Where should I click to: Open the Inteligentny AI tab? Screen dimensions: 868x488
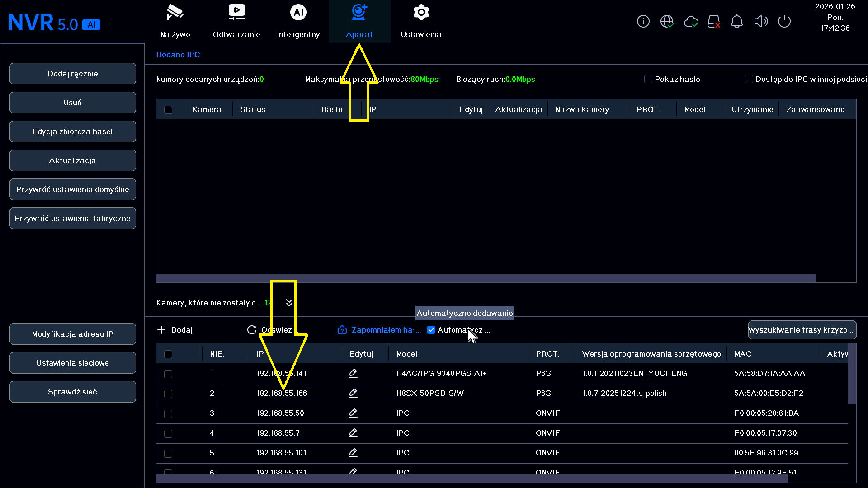[298, 22]
